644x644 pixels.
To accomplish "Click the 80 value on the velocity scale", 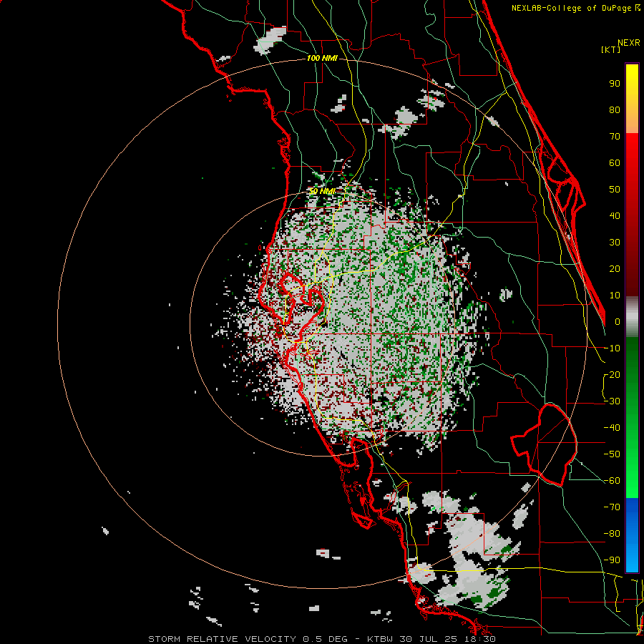I will point(615,109).
